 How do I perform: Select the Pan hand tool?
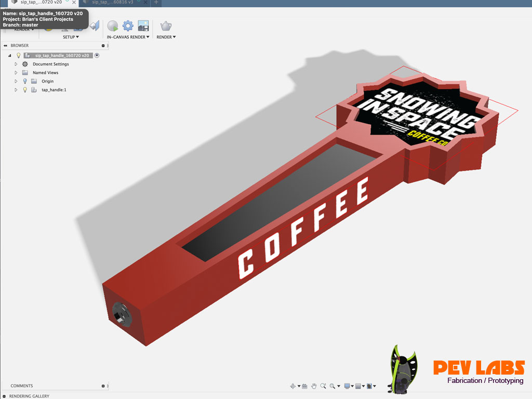point(314,386)
